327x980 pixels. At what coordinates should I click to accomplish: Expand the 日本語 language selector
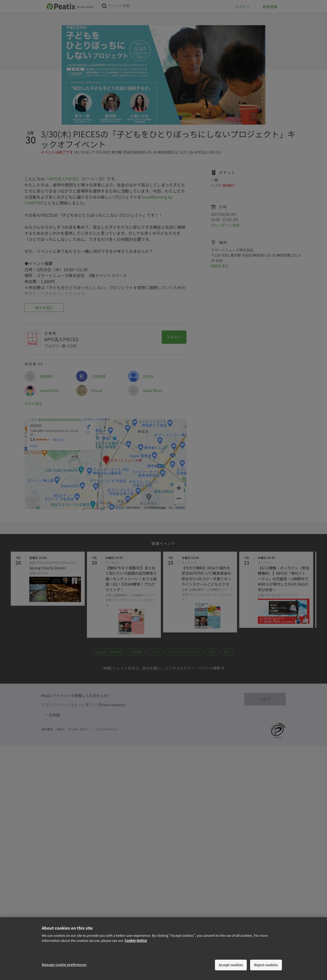(x=52, y=715)
